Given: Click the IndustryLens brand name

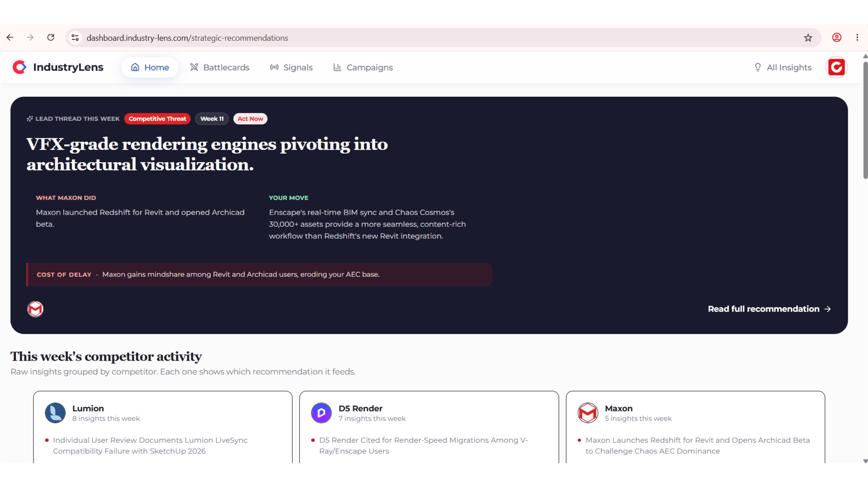Looking at the screenshot, I should pos(68,67).
